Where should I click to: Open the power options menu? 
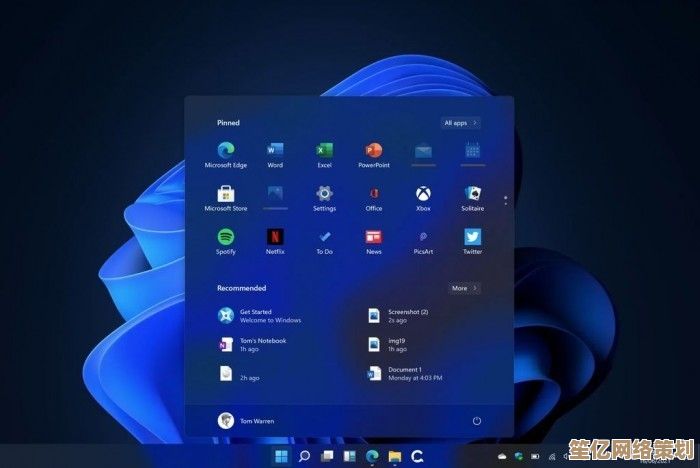pos(476,421)
